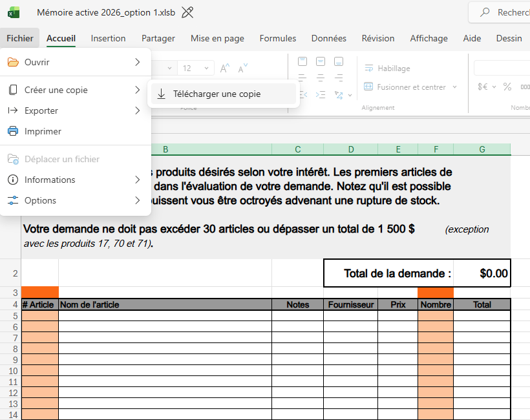Open the Données ribbon tab
The image size is (530, 420).
tap(328, 38)
